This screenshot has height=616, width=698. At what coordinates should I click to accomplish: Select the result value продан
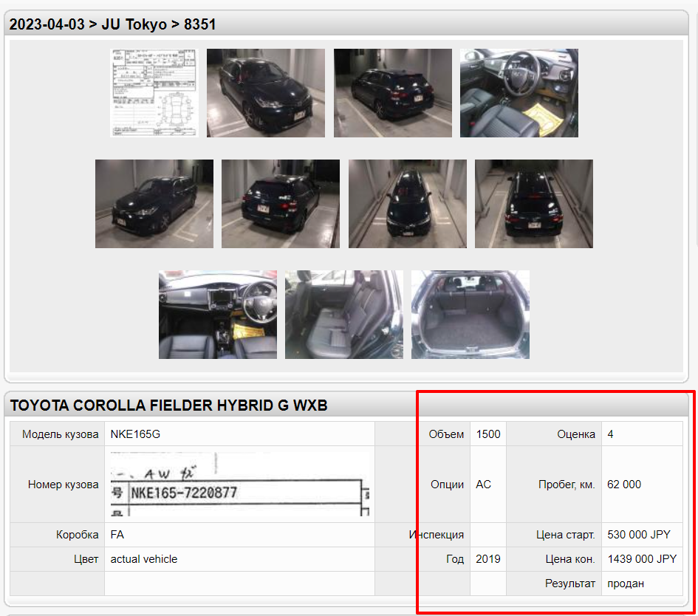click(x=626, y=584)
